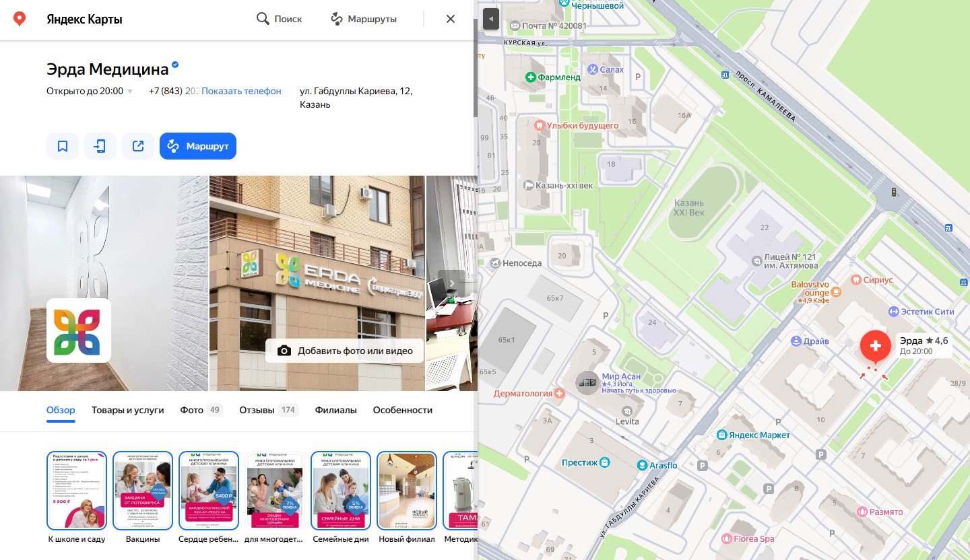This screenshot has height=560, width=970.
Task: Select Престиж shop marker on map
Action: pos(605,462)
